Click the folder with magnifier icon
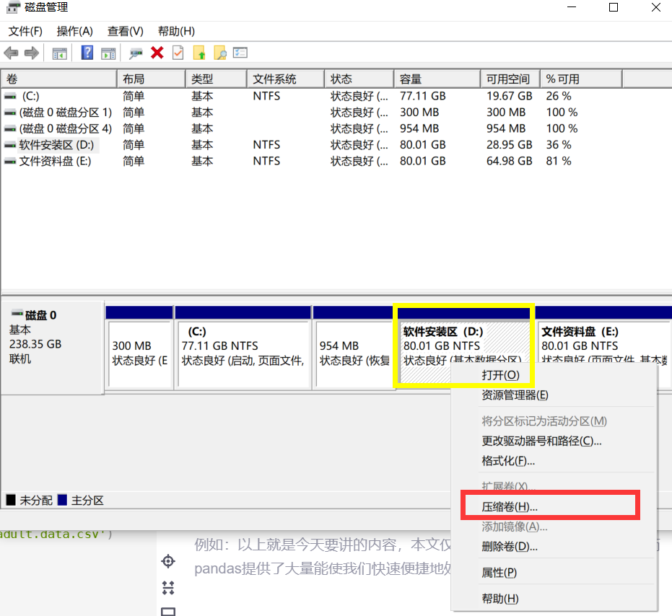The image size is (672, 616). pos(220,53)
